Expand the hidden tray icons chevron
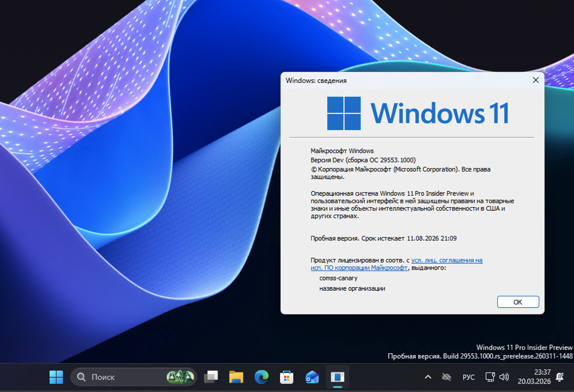The height and width of the screenshot is (392, 574). [x=428, y=377]
